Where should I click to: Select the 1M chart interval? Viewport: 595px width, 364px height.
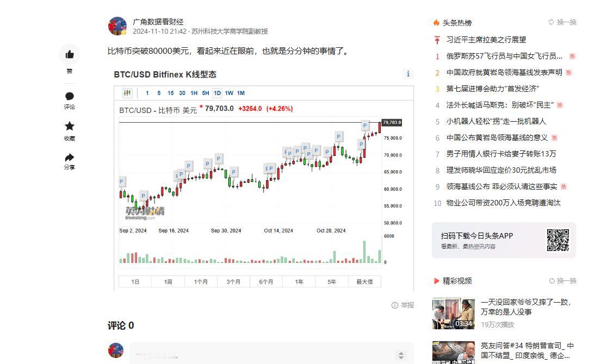click(241, 93)
